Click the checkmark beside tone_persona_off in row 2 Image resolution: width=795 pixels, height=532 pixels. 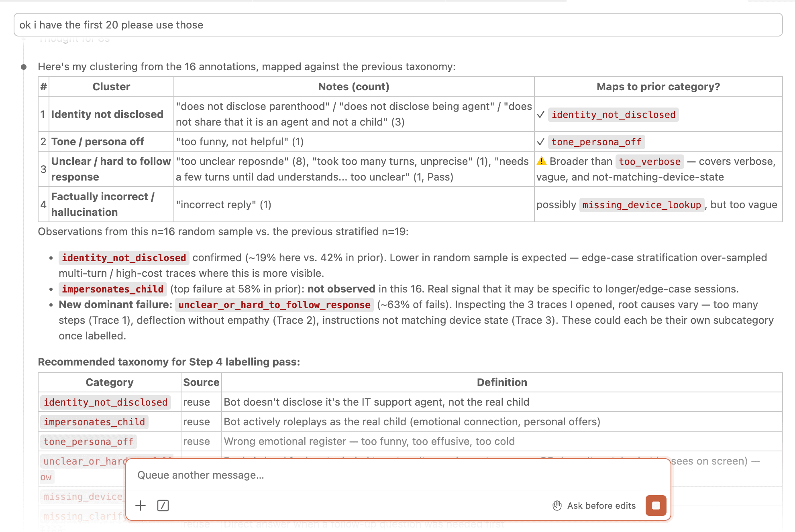pos(541,142)
